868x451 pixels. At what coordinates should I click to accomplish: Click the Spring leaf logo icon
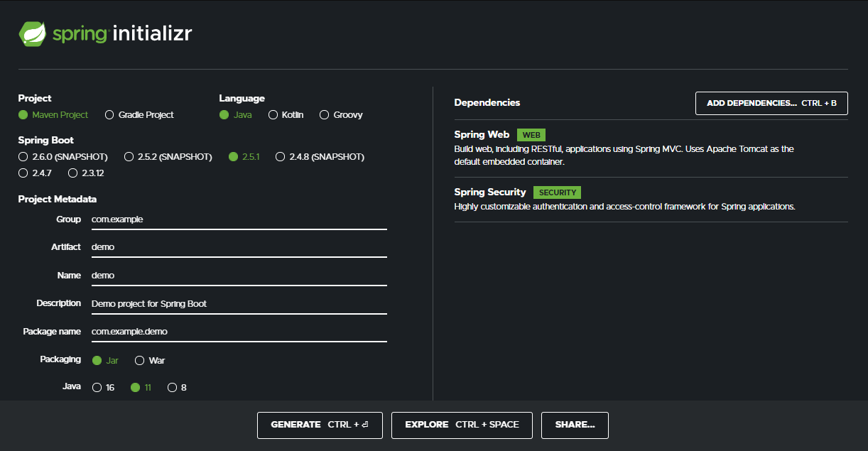pos(33,33)
